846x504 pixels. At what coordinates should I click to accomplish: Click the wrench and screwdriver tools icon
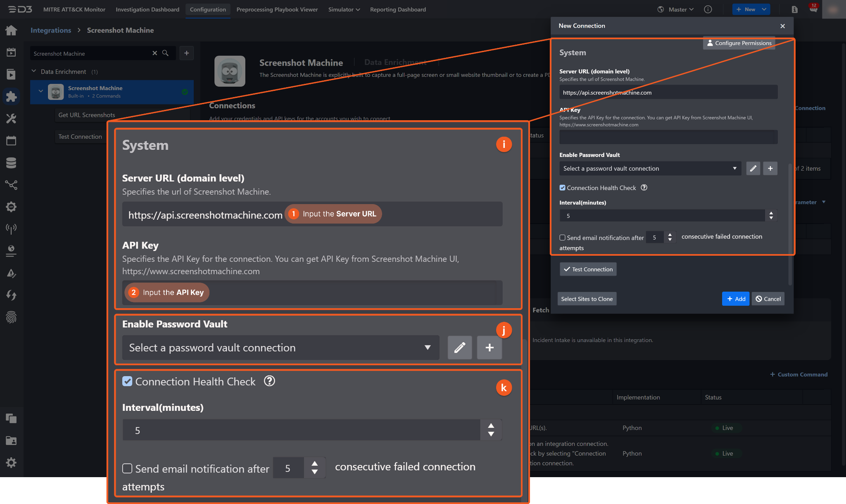(11, 119)
